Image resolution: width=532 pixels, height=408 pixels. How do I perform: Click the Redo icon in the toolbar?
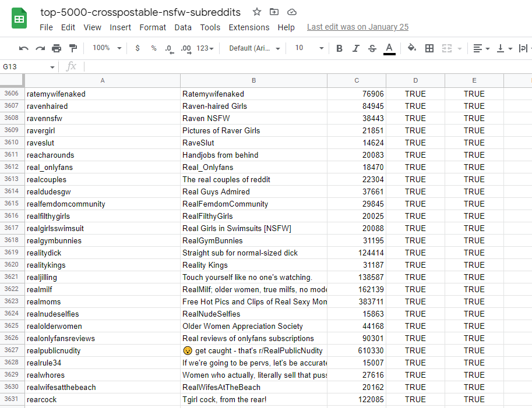tap(40, 48)
